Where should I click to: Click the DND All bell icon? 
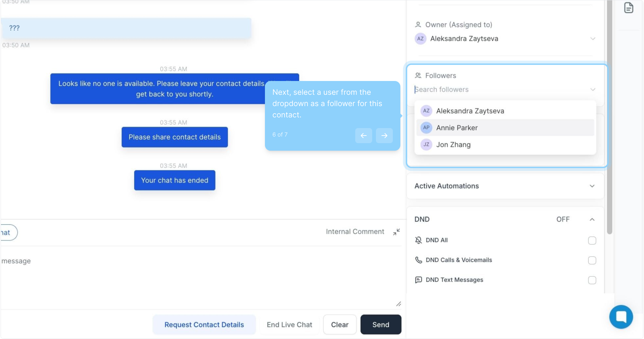tap(418, 240)
